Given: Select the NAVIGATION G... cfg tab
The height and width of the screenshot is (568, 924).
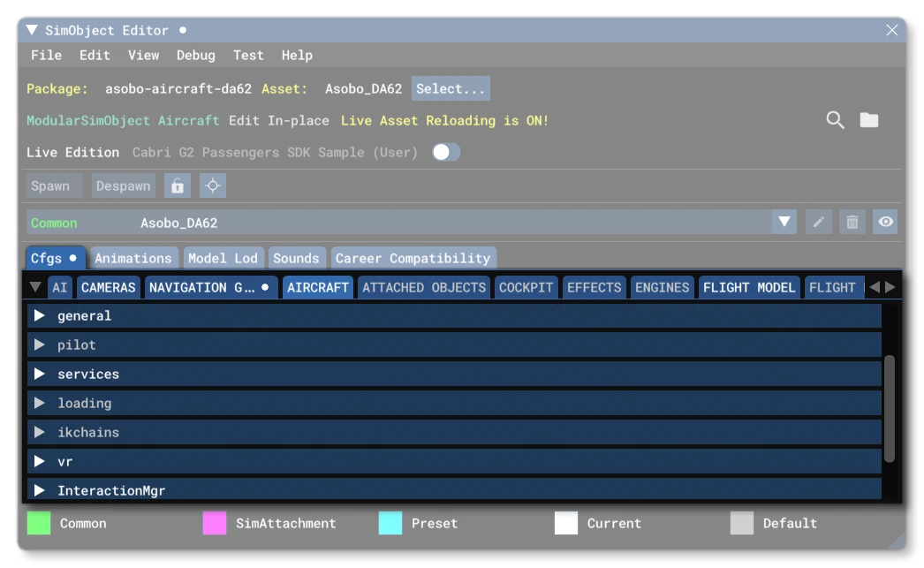Looking at the screenshot, I should point(211,288).
